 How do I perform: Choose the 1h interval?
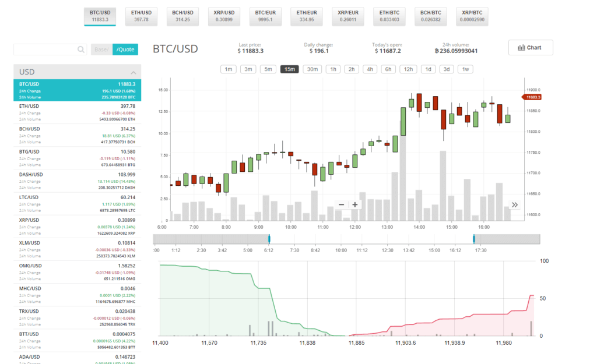tap(333, 69)
